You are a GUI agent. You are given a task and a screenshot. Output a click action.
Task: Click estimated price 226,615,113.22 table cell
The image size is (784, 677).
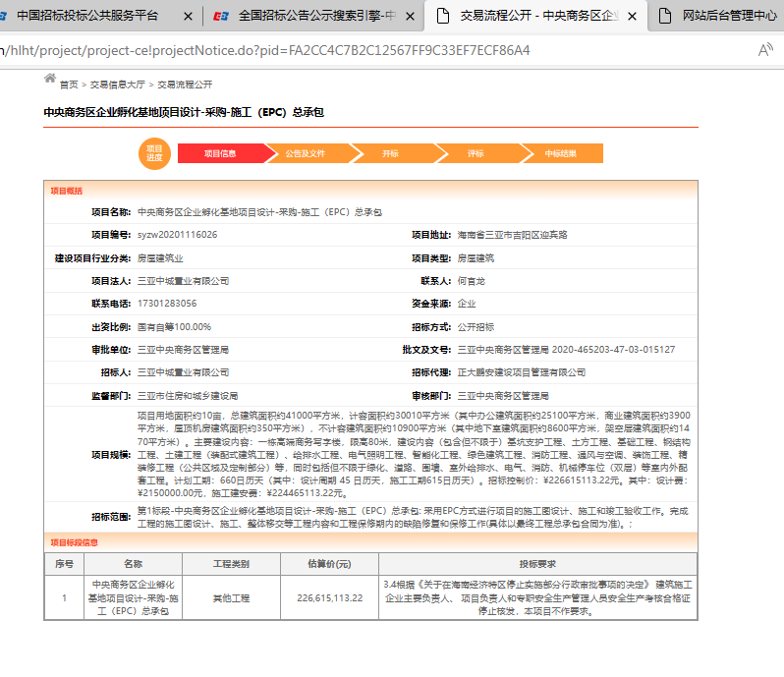(x=329, y=597)
